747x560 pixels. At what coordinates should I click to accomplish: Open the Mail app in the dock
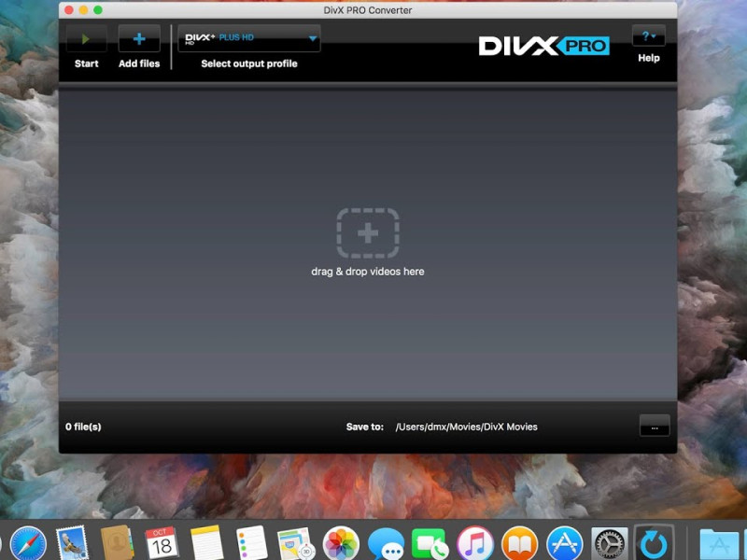[73, 544]
